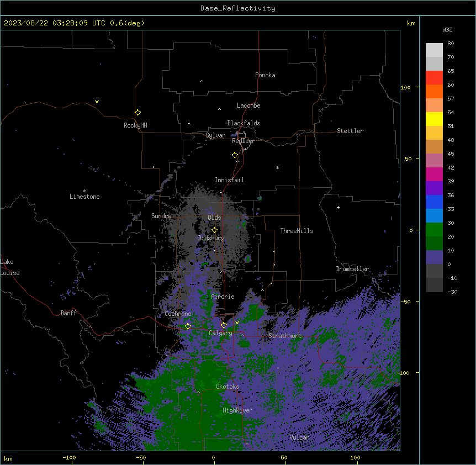Pick the violet 36-39 dBZ legend swatch
This screenshot has height=465, width=476.
click(434, 188)
